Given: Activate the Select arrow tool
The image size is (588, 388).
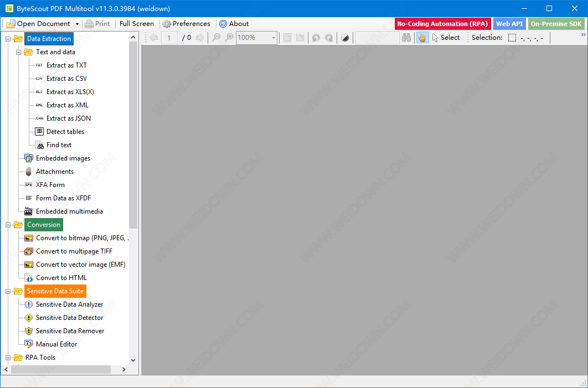Looking at the screenshot, I should click(x=446, y=38).
